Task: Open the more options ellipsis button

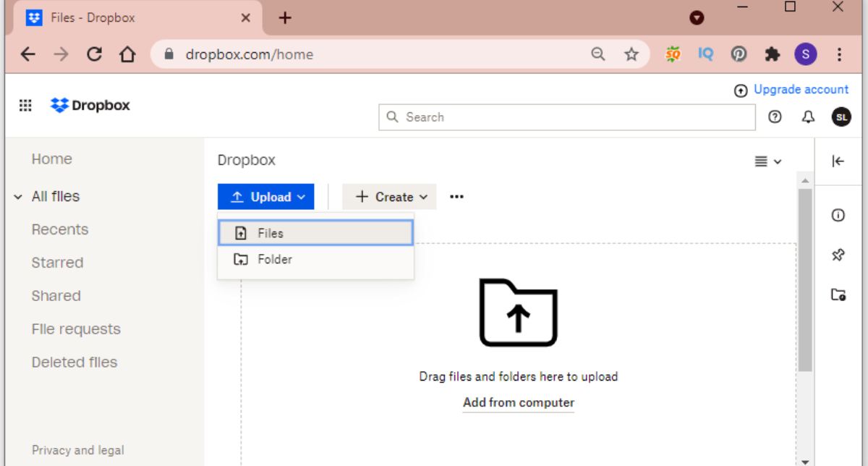Action: pyautogui.click(x=456, y=197)
